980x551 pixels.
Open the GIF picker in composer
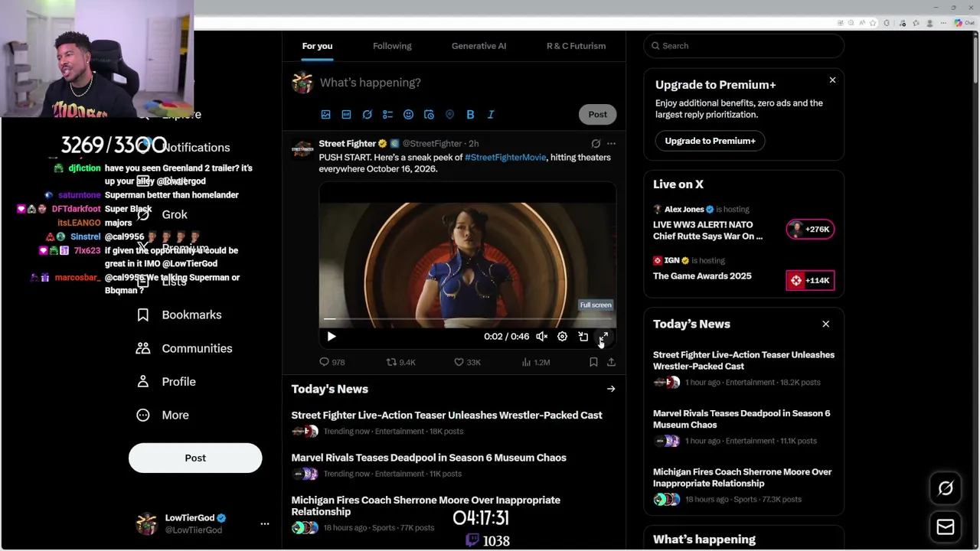[346, 115]
